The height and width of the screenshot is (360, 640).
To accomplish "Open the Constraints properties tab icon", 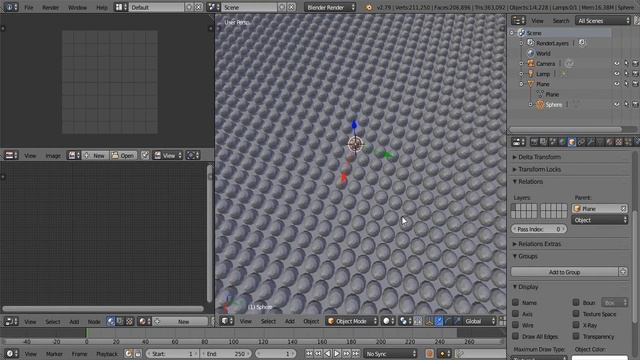I will 582,142.
